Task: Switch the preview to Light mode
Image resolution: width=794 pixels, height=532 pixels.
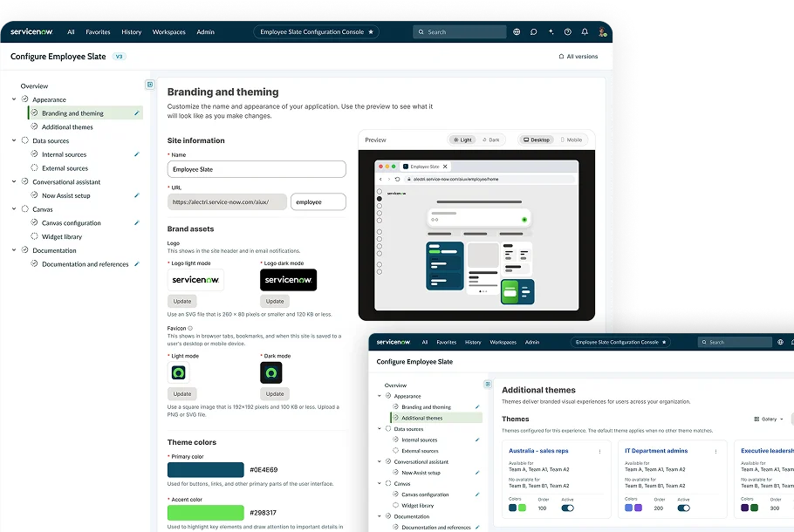Action: click(462, 140)
